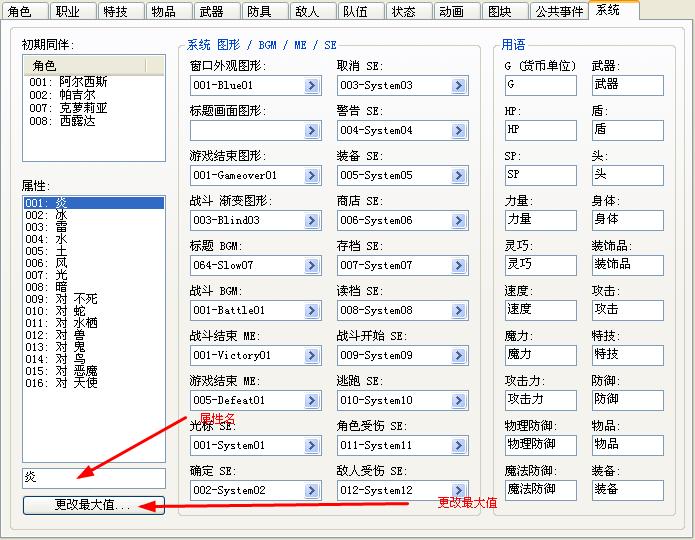Change 读档 SE 008-System08 via arrow

click(459, 310)
